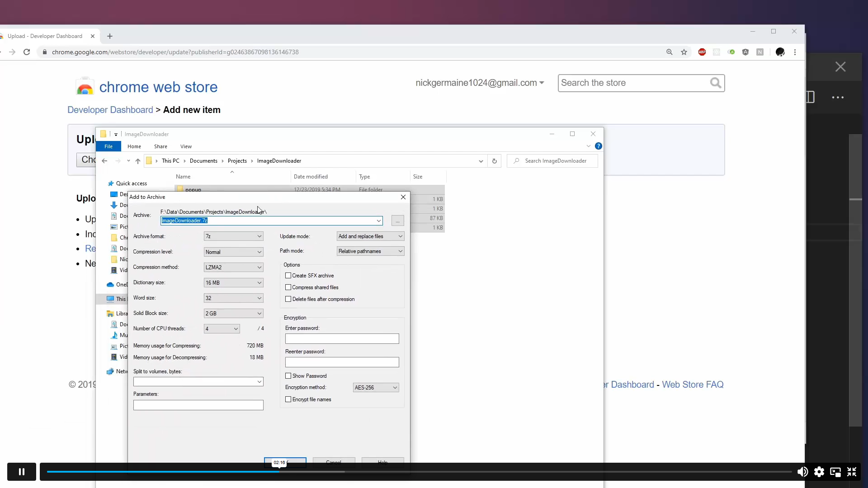Open the Update mode dropdown
Viewport: 868px width, 488px height.
coord(370,236)
